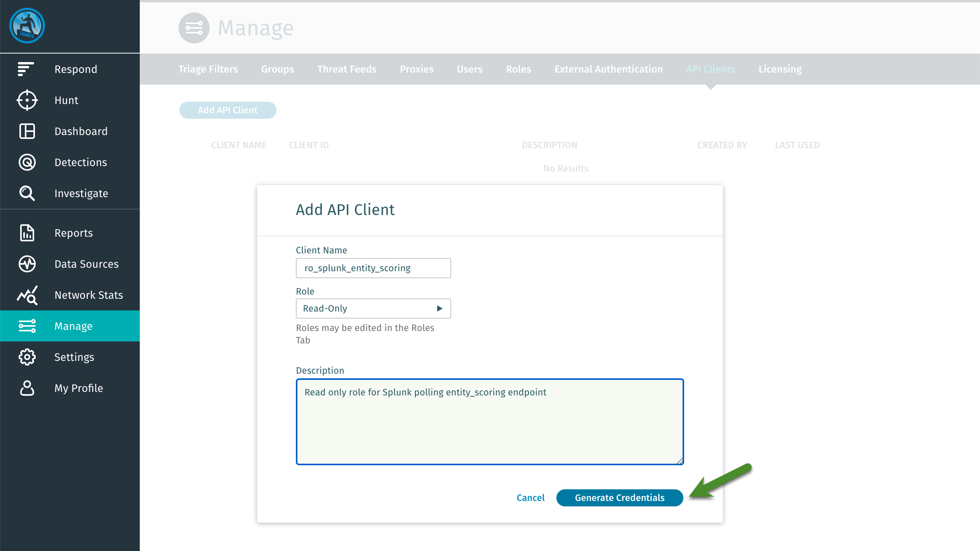Switch to the External Authentication tab

point(608,69)
